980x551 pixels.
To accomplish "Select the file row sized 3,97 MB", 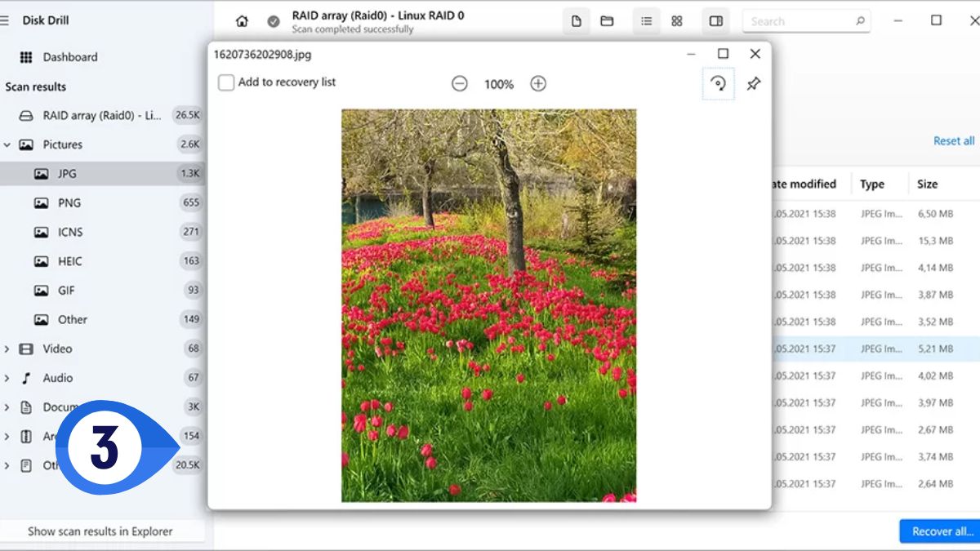I will pyautogui.click(x=875, y=403).
